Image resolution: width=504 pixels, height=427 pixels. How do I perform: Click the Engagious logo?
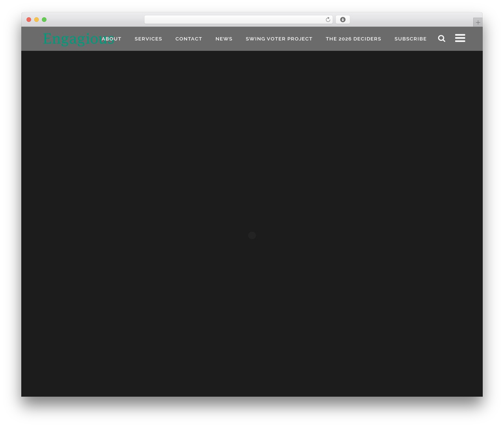pyautogui.click(x=78, y=39)
